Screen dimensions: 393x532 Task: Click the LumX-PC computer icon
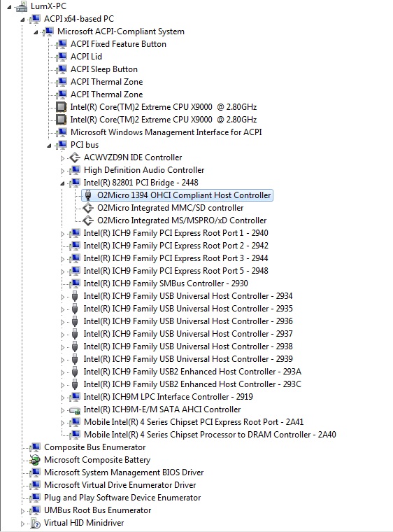coord(21,6)
